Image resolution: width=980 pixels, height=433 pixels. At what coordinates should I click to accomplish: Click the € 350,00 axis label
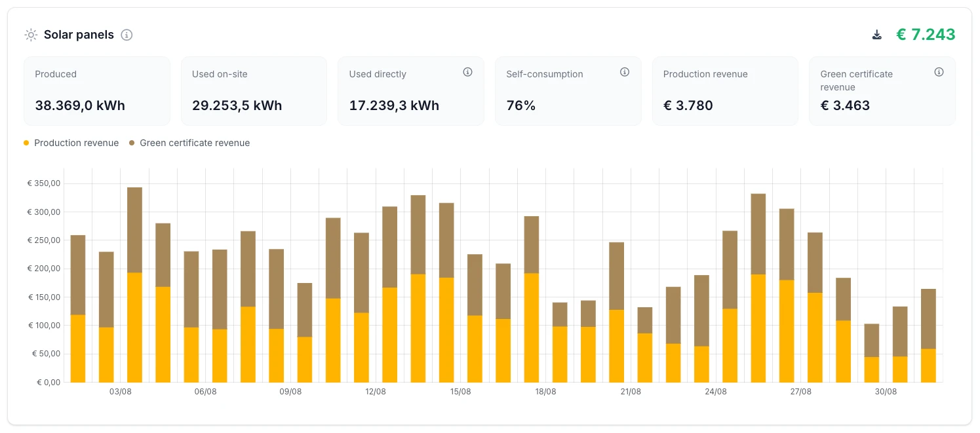point(44,183)
